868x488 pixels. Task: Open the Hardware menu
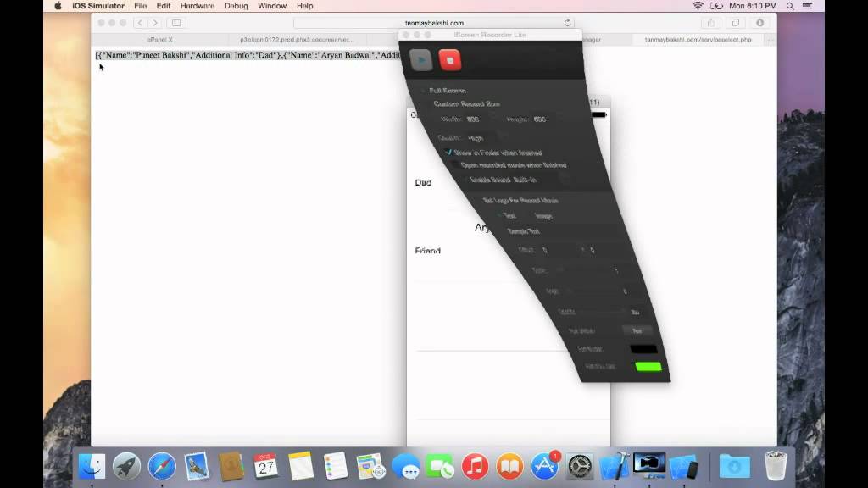click(x=197, y=6)
